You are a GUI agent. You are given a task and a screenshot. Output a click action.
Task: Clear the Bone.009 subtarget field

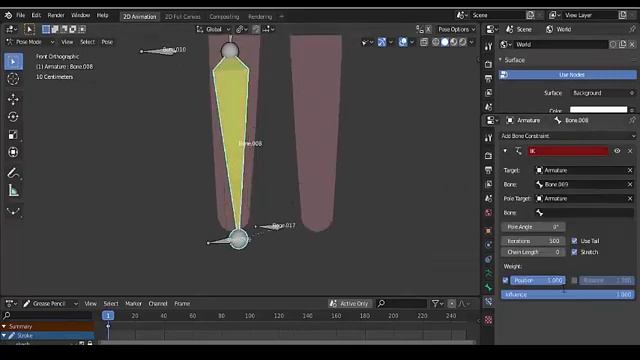630,184
